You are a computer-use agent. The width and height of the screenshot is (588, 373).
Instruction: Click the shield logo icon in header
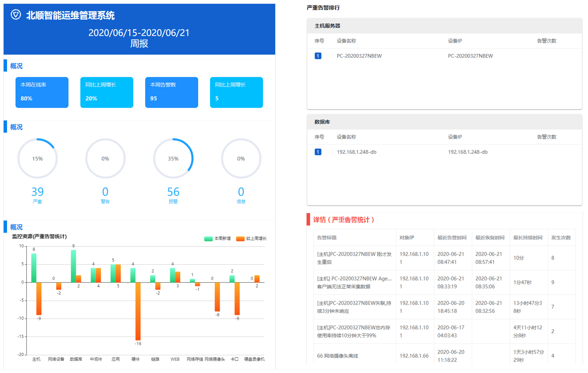click(x=16, y=15)
